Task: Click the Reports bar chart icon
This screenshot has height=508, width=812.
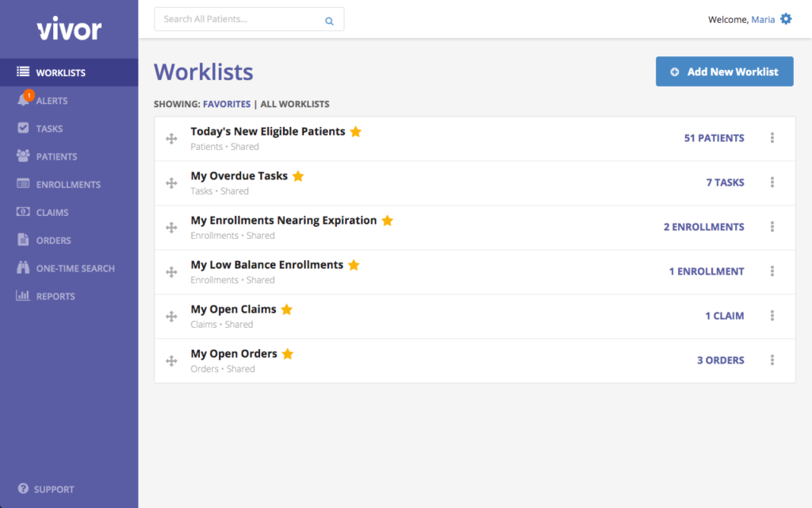Action: [x=23, y=295]
